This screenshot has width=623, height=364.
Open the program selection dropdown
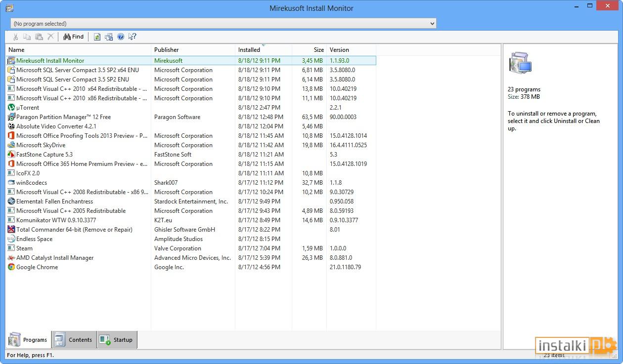click(x=223, y=23)
